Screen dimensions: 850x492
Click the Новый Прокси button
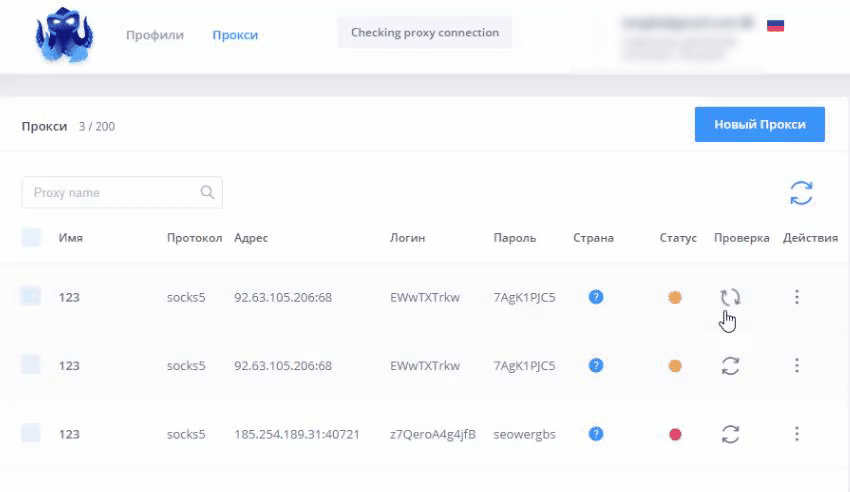coord(759,124)
